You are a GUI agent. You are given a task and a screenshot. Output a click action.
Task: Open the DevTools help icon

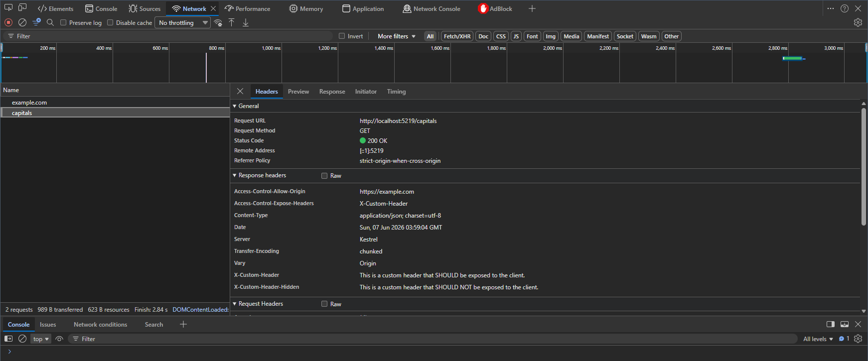coord(845,8)
